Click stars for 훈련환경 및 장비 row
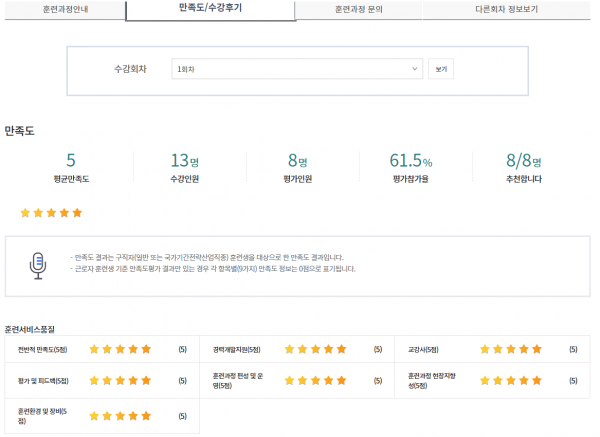 (x=120, y=416)
